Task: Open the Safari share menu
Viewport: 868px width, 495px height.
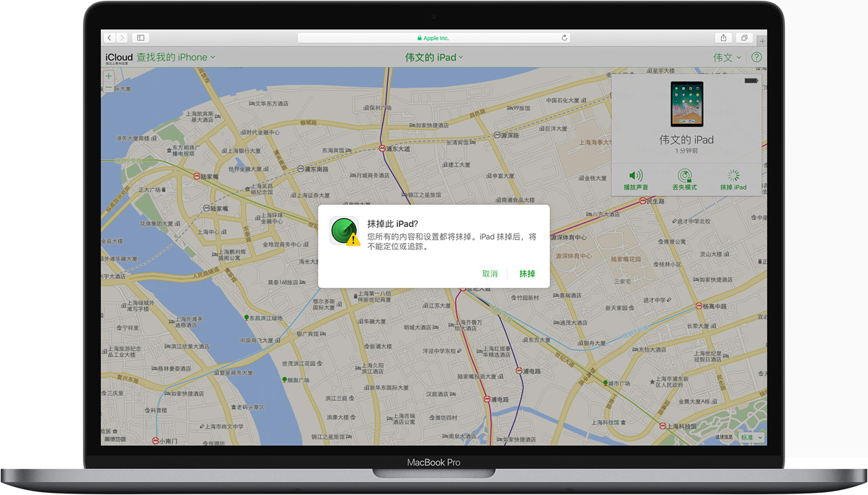Action: [724, 37]
